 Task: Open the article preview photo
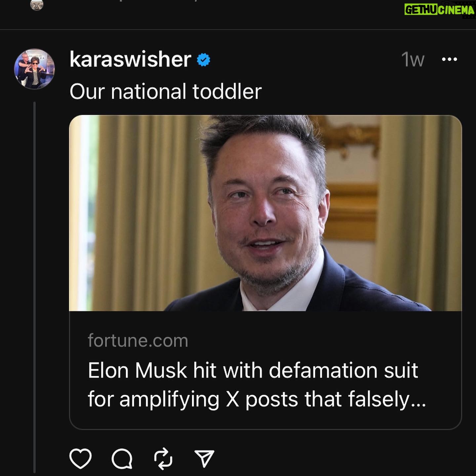tap(265, 213)
